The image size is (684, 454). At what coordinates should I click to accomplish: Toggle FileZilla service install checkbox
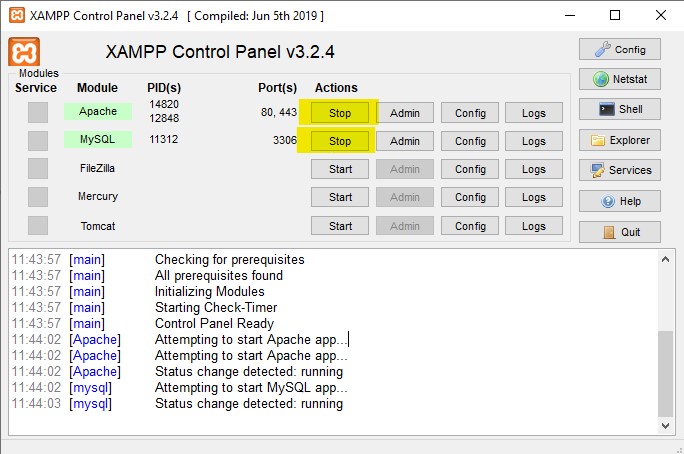point(38,169)
